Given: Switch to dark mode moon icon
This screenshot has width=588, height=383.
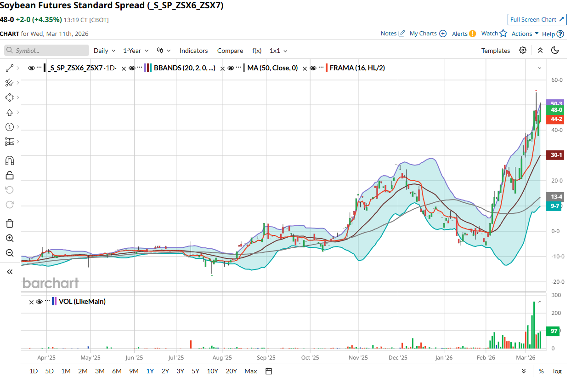Looking at the screenshot, I should click(555, 51).
